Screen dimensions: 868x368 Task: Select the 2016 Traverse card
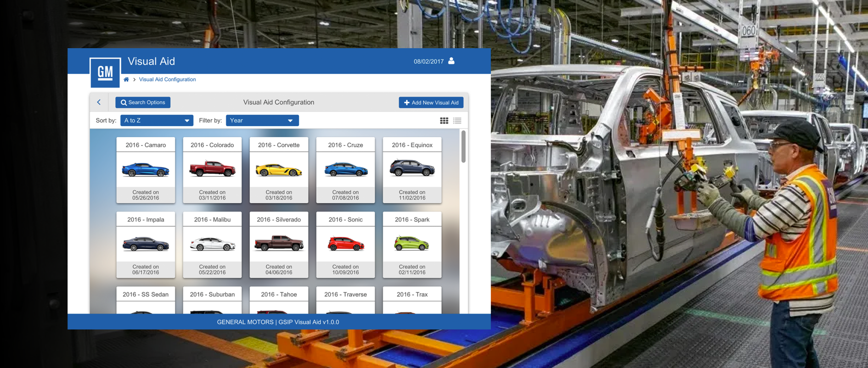click(345, 300)
